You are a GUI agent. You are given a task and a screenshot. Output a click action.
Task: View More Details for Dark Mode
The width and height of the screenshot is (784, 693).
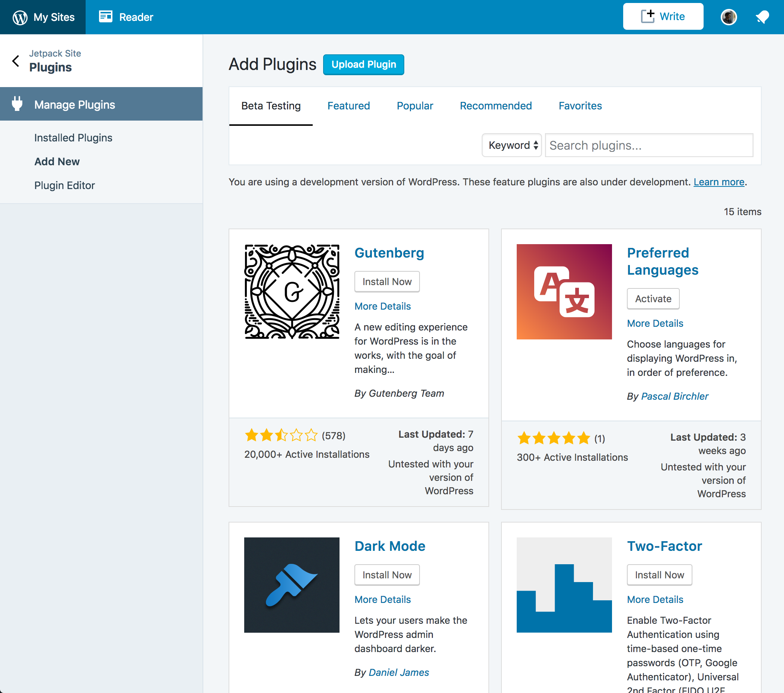pos(382,600)
